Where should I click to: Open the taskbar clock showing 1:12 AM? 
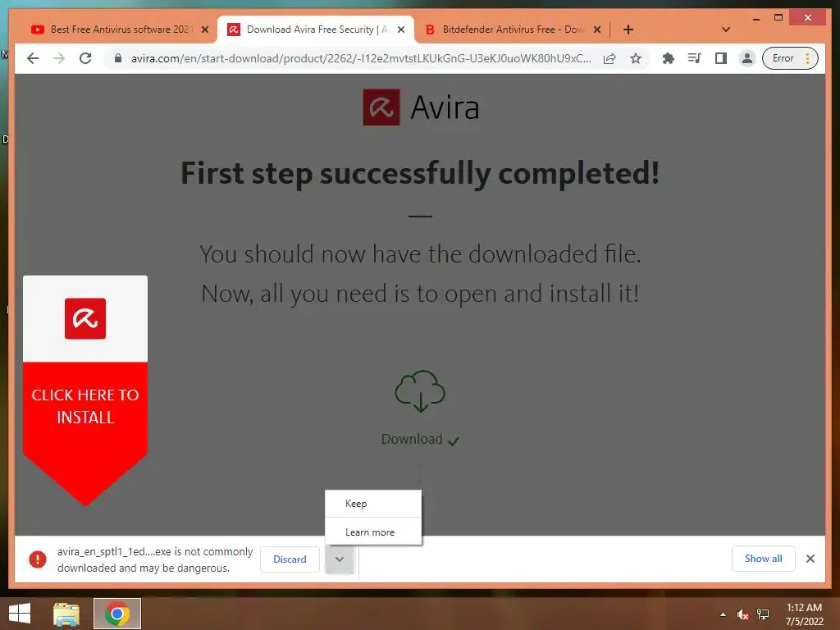pos(804,614)
